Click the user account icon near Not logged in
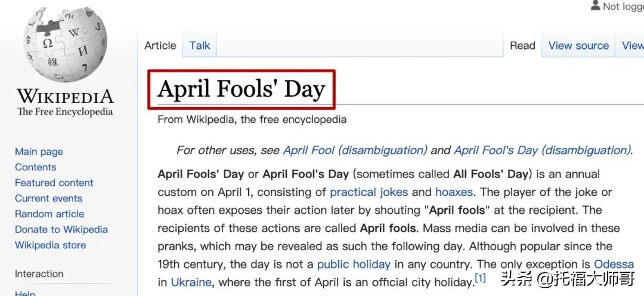 pos(596,6)
